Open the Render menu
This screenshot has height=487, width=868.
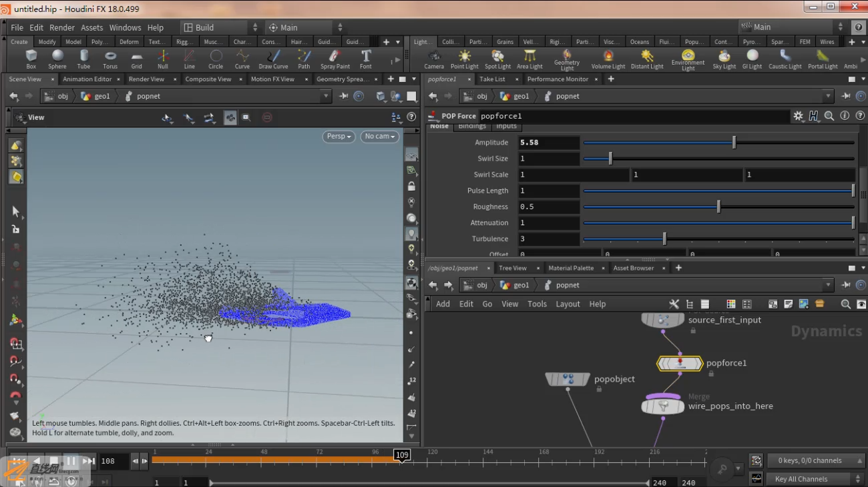(62, 27)
